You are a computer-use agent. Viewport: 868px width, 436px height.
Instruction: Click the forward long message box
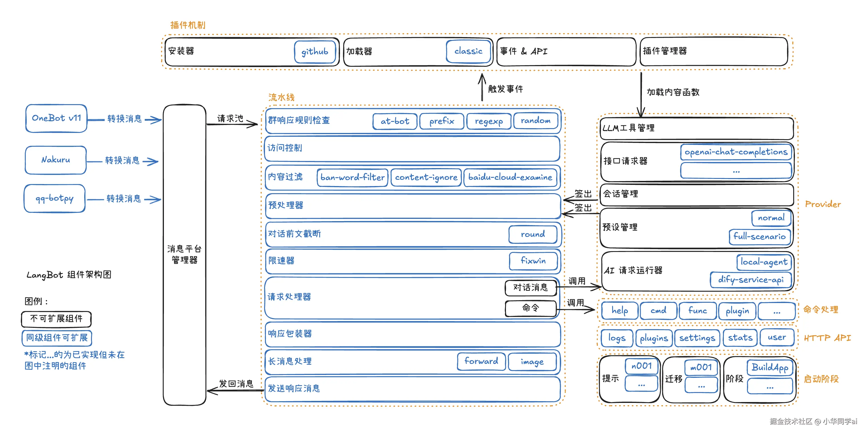(481, 361)
